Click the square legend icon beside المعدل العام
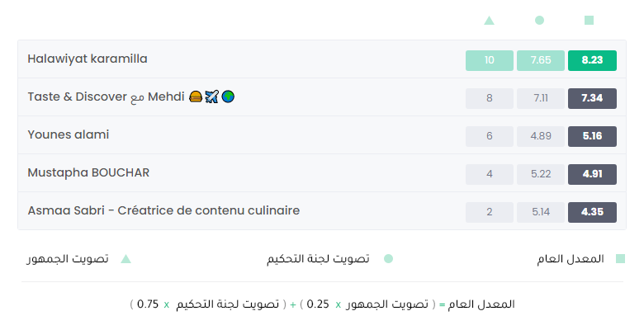 (x=620, y=258)
